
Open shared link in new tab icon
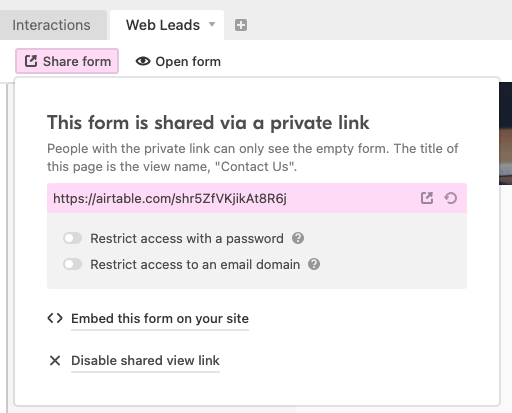427,198
